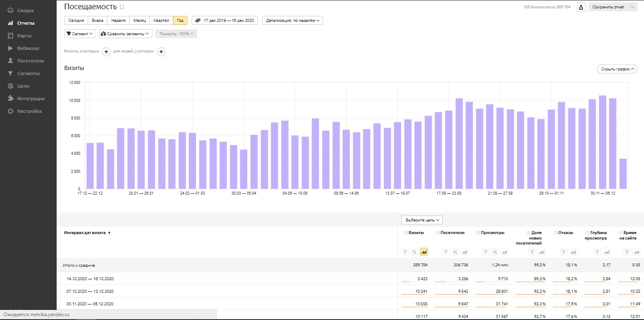The image size is (644, 320).
Task: Click the Сравнить сегменты button
Action: coord(125,34)
